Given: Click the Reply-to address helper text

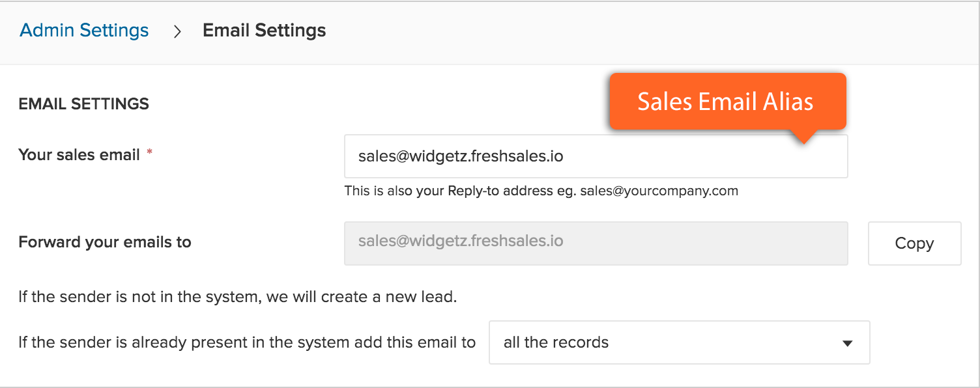Looking at the screenshot, I should tap(541, 190).
